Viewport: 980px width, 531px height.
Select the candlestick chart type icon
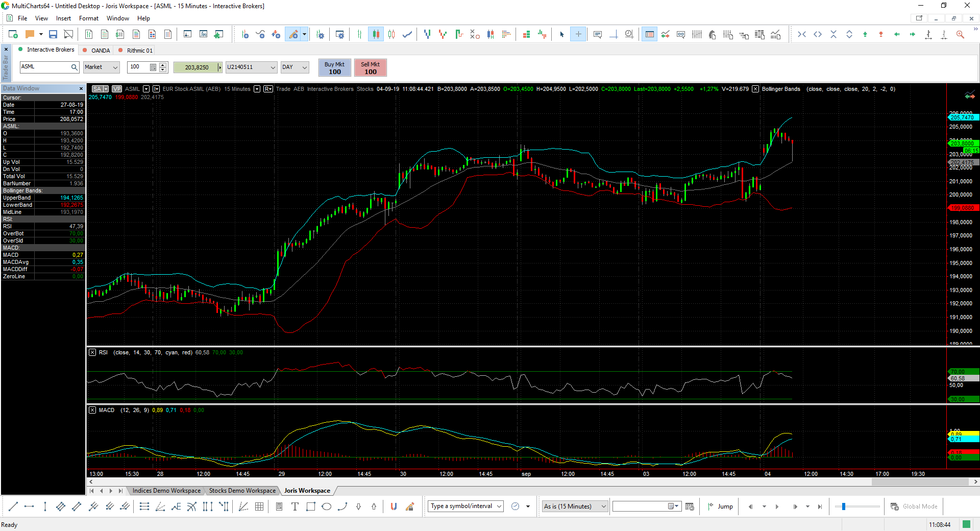(376, 34)
